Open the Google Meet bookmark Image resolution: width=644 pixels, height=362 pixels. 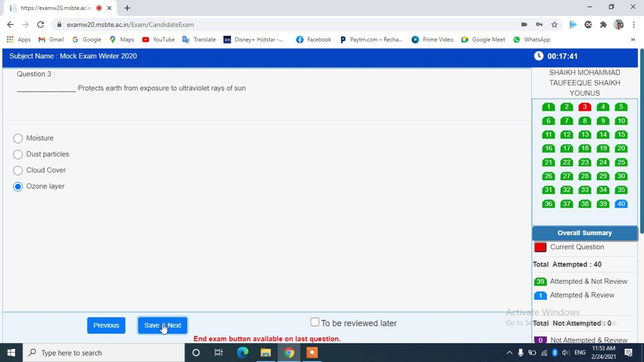coord(483,39)
